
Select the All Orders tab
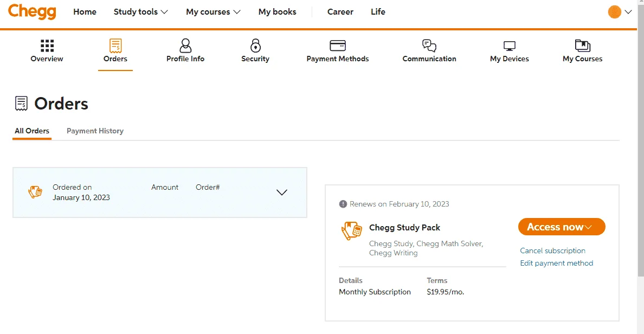click(32, 131)
